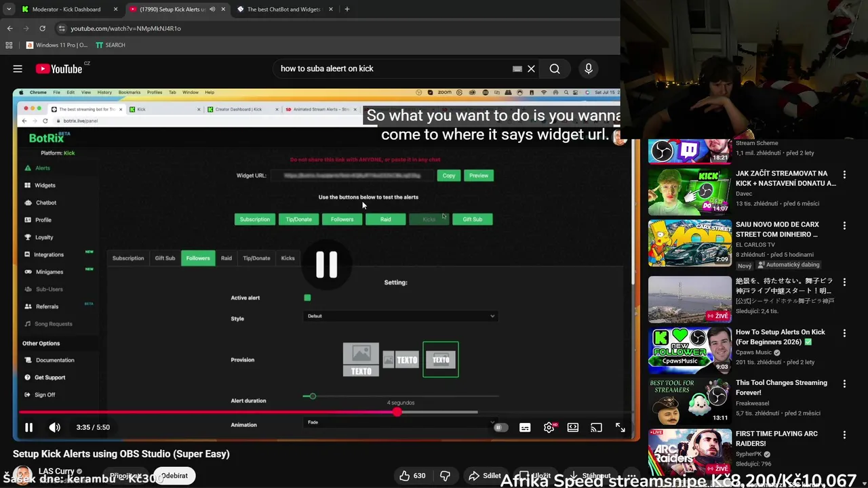This screenshot has width=868, height=488.
Task: Click inside YouTube search input field
Action: (x=393, y=68)
